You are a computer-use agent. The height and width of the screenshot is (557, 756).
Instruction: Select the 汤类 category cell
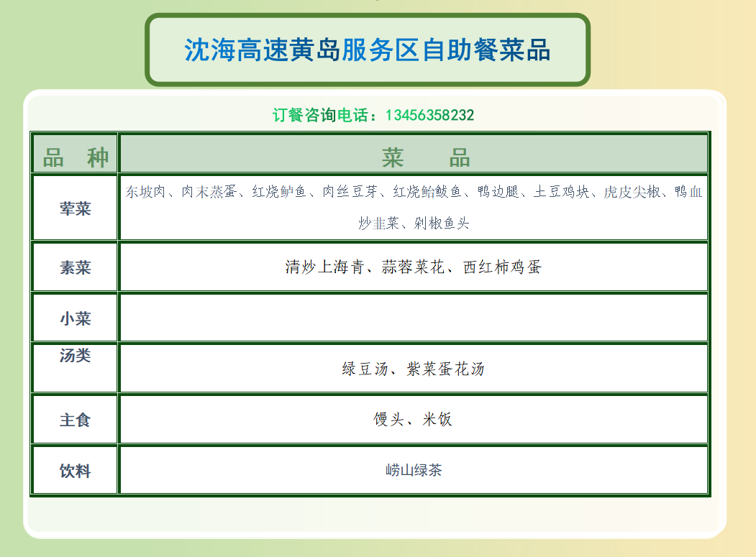point(76,369)
